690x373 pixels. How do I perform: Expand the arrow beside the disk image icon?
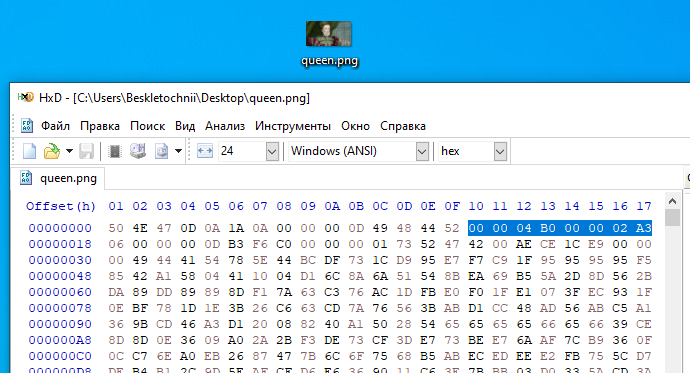[178, 151]
